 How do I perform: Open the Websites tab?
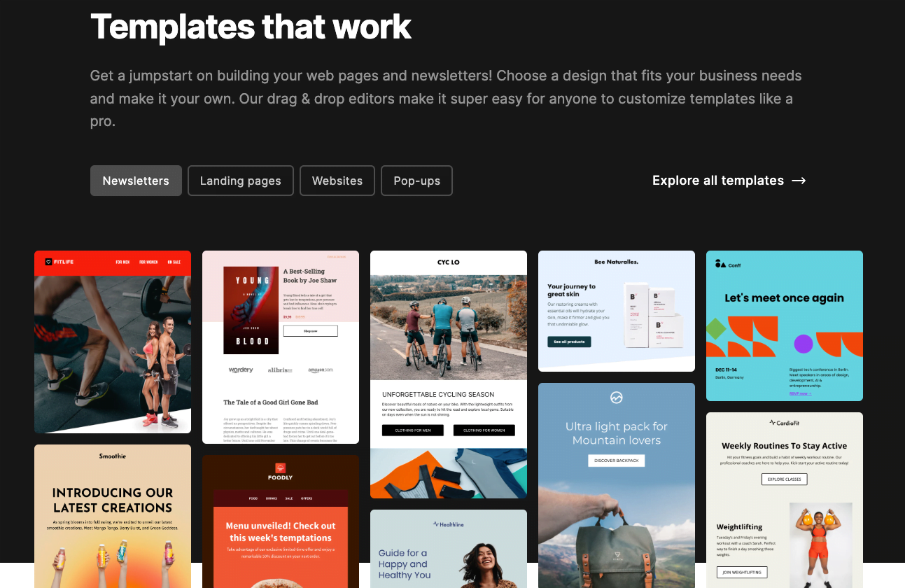pyautogui.click(x=337, y=181)
